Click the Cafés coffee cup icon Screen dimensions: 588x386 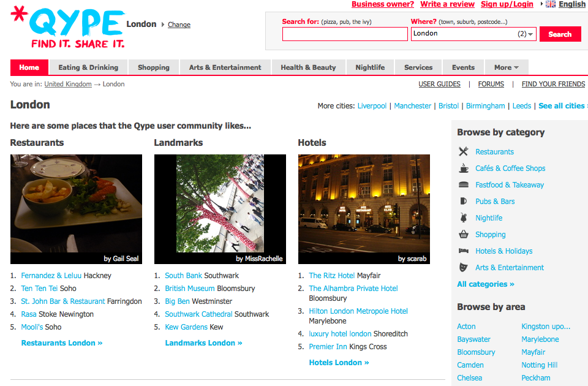click(x=464, y=168)
